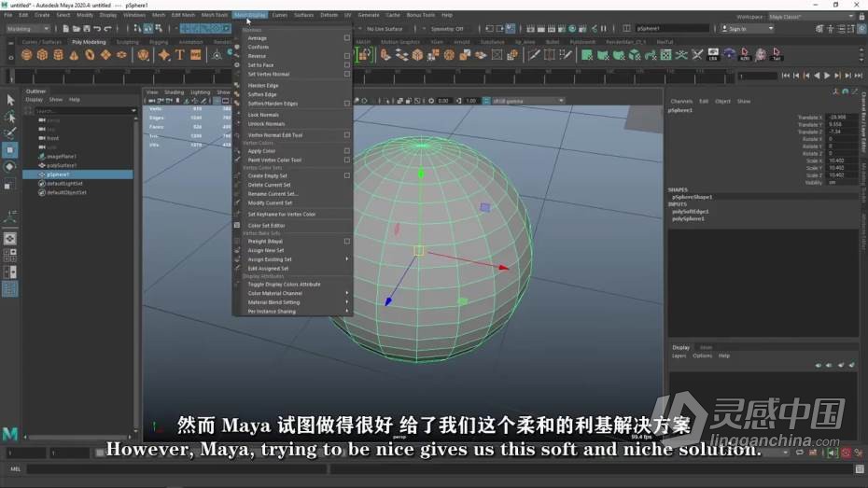Open the Outliner Display menu
This screenshot has width=868, height=488.
coord(35,100)
